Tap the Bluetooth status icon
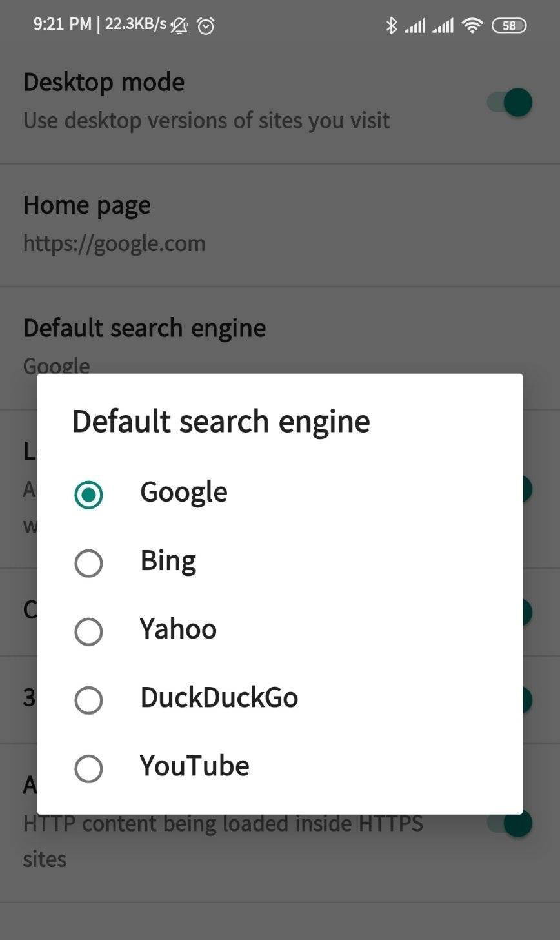Screen dimensions: 560x940 coord(390,25)
